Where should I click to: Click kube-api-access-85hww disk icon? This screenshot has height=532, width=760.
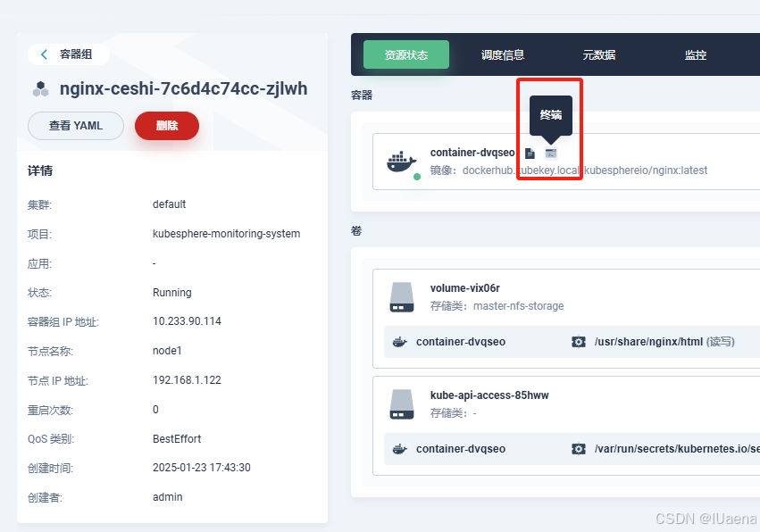point(402,404)
